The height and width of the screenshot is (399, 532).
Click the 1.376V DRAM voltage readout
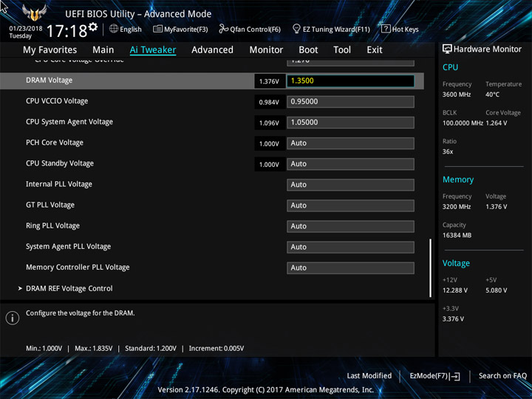pyautogui.click(x=270, y=81)
